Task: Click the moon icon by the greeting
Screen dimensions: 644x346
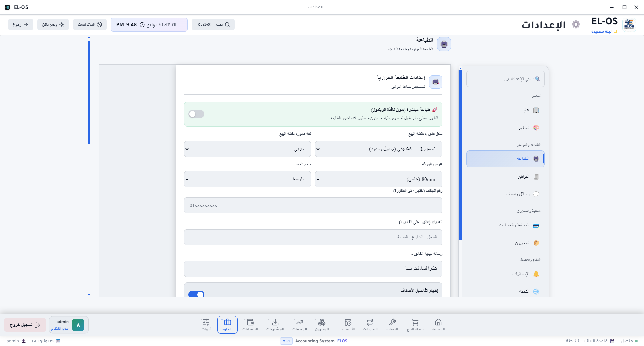Action: tap(615, 31)
